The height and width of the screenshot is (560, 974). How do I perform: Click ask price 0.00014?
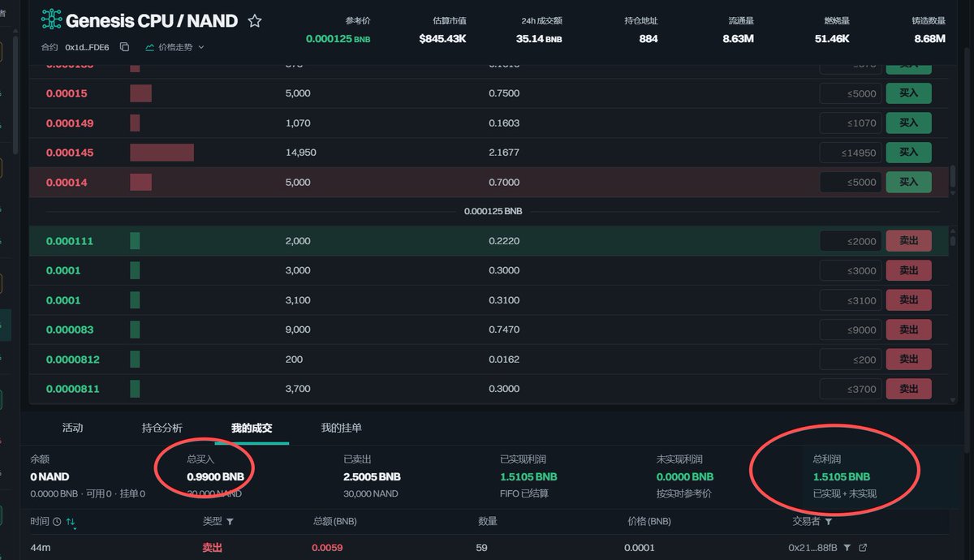(67, 183)
